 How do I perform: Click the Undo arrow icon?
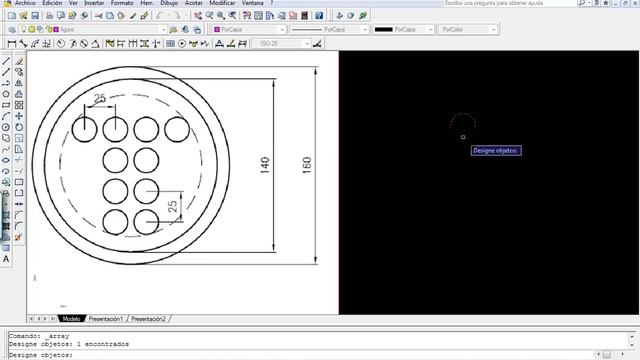click(160, 16)
